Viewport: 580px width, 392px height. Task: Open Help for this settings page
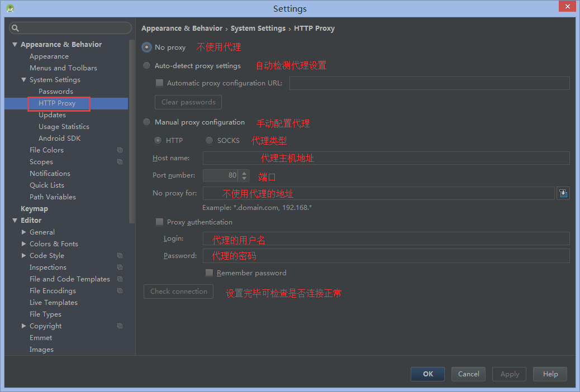[x=550, y=374]
